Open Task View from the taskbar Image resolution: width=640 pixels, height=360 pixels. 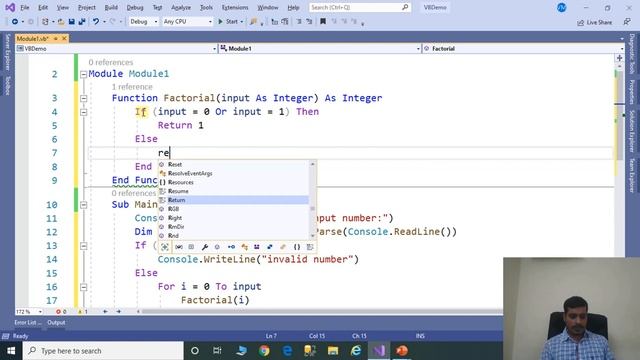(x=217, y=351)
